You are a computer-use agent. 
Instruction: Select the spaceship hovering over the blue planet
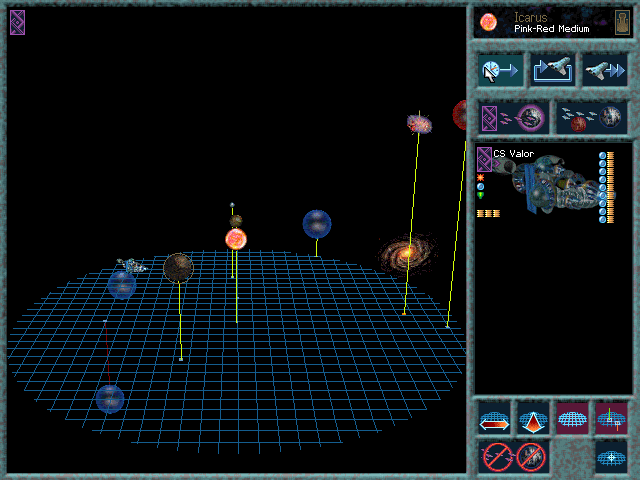[x=131, y=266]
